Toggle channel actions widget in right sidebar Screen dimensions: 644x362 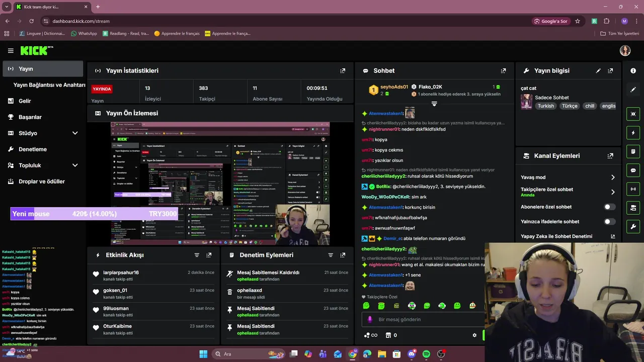point(633,208)
